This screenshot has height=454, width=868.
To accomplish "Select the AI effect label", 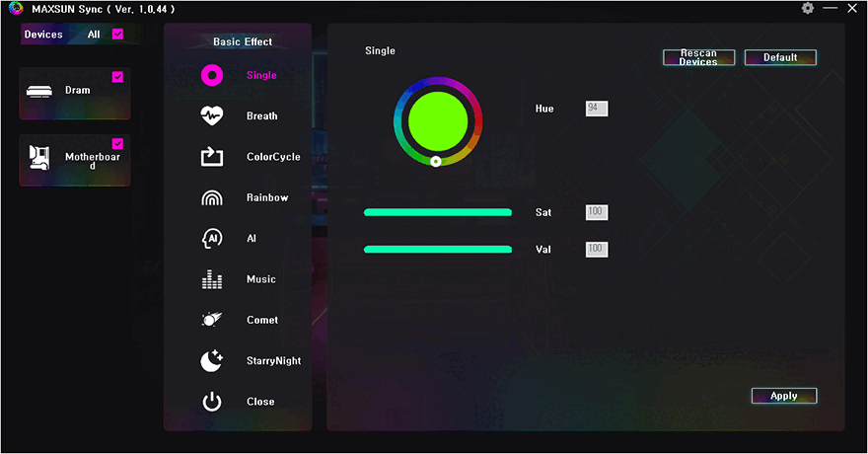I will click(252, 238).
